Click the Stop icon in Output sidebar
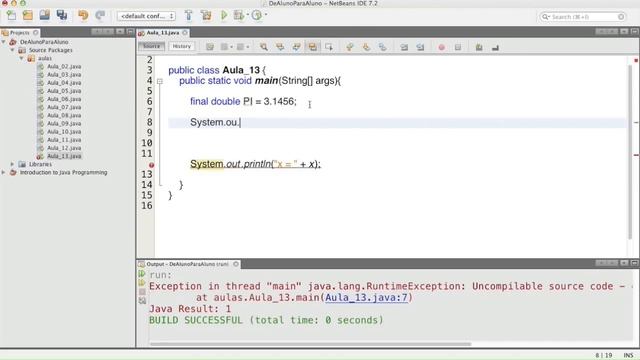Image resolution: width=640 pixels, height=360 pixels. 142,291
